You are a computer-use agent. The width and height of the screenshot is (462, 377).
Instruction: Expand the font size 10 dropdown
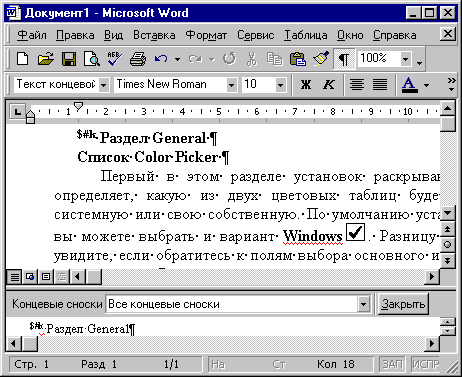pyautogui.click(x=281, y=85)
